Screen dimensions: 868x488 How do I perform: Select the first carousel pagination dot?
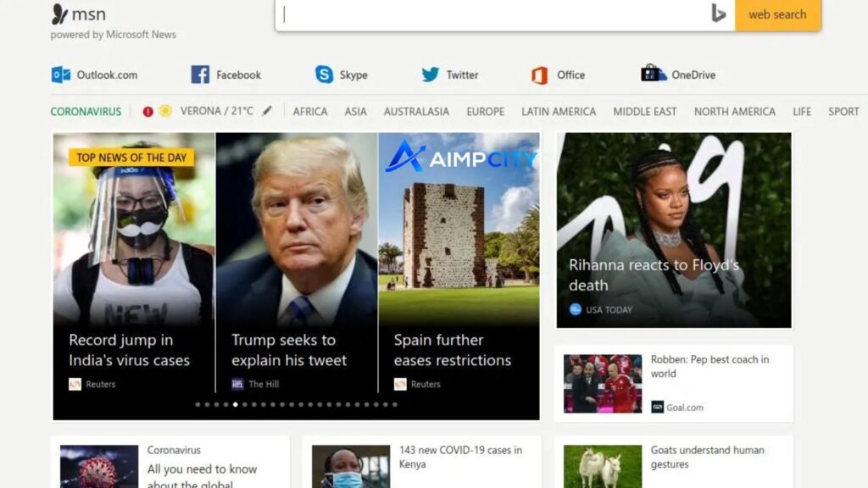click(x=198, y=404)
